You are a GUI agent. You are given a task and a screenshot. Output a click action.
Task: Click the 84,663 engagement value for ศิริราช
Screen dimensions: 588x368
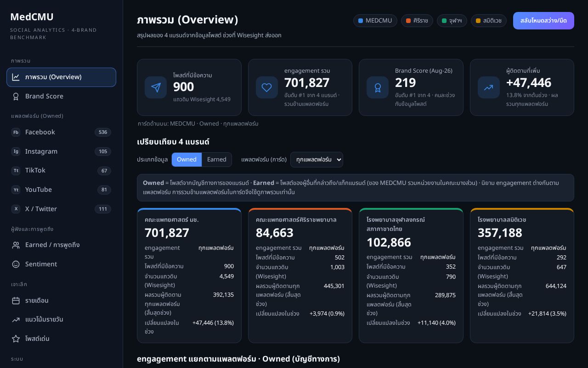pos(275,233)
